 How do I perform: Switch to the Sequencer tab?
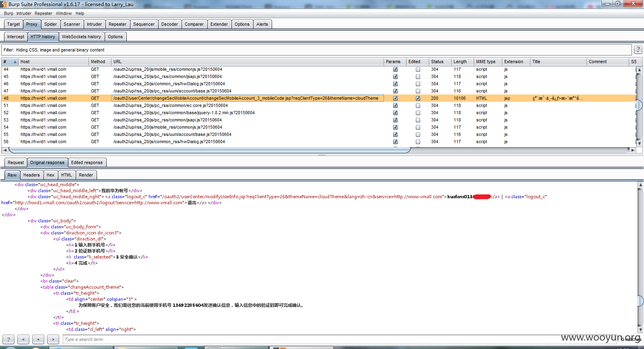tap(144, 24)
